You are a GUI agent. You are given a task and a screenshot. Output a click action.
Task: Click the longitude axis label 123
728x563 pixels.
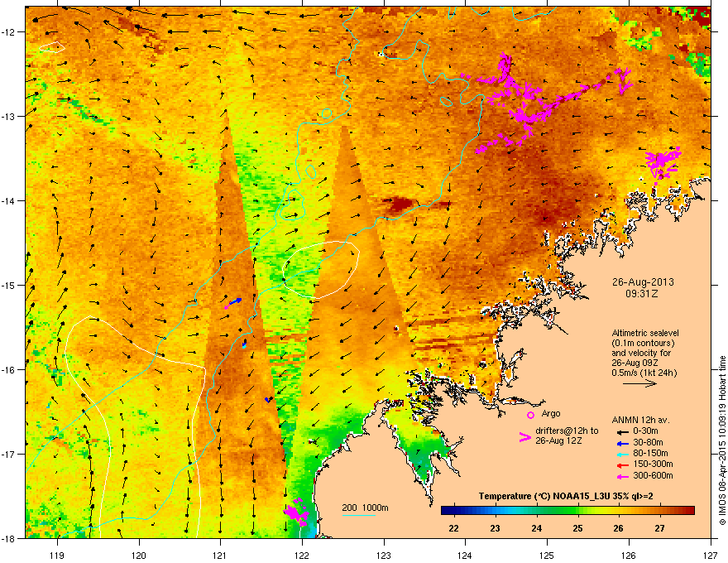click(384, 554)
